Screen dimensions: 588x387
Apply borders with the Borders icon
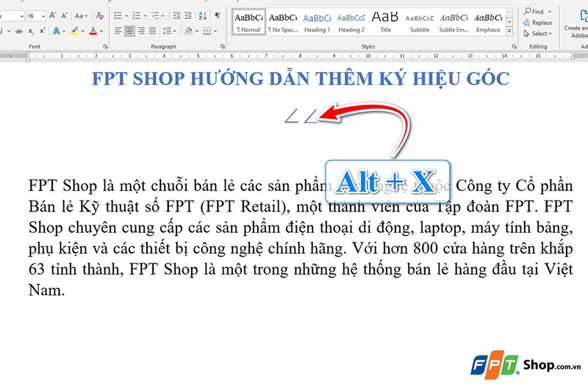pos(207,31)
